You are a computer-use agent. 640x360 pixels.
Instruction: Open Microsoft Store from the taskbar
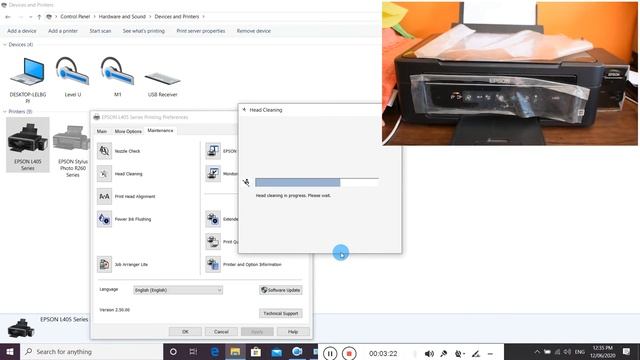pyautogui.click(x=256, y=351)
